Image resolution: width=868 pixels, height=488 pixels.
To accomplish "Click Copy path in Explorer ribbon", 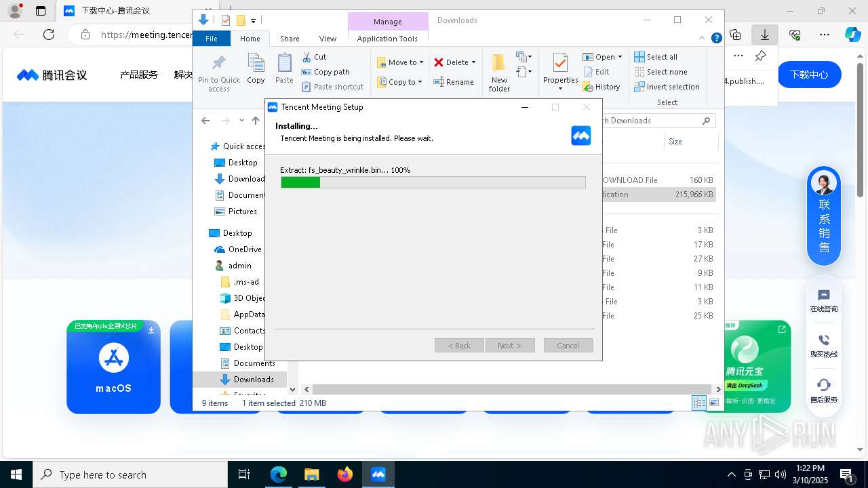I will coord(325,72).
